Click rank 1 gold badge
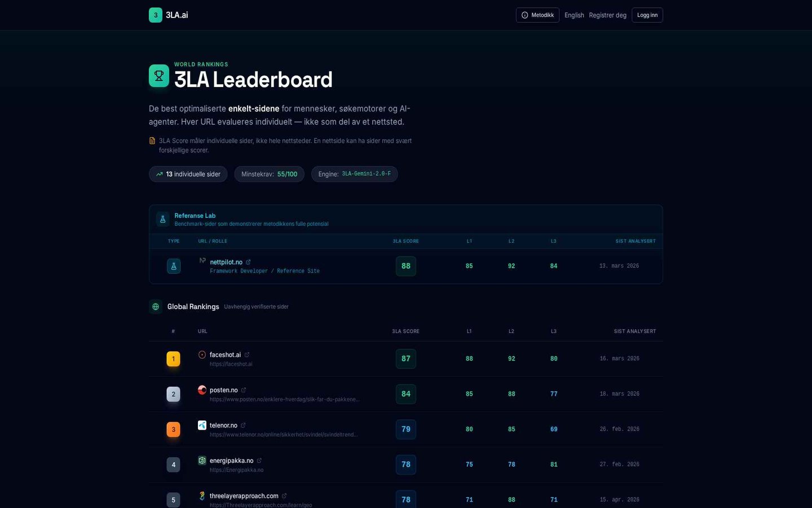The height and width of the screenshot is (508, 812). (173, 359)
